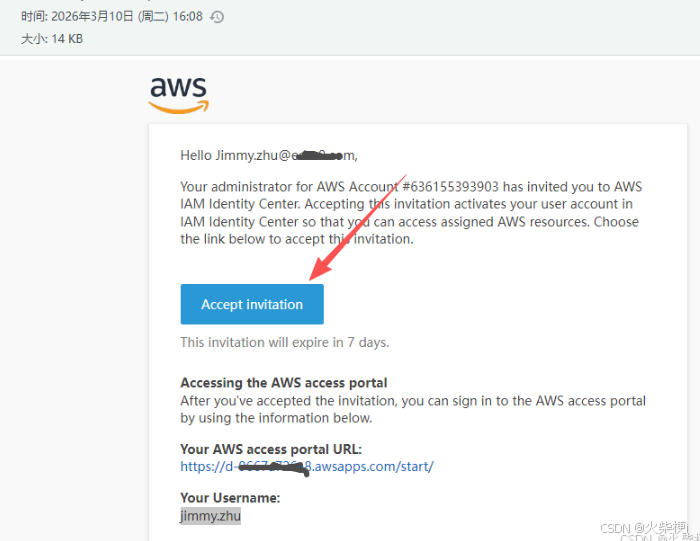Image resolution: width=700 pixels, height=541 pixels.
Task: Click the 'Your Username:' label
Action: pyautogui.click(x=230, y=498)
